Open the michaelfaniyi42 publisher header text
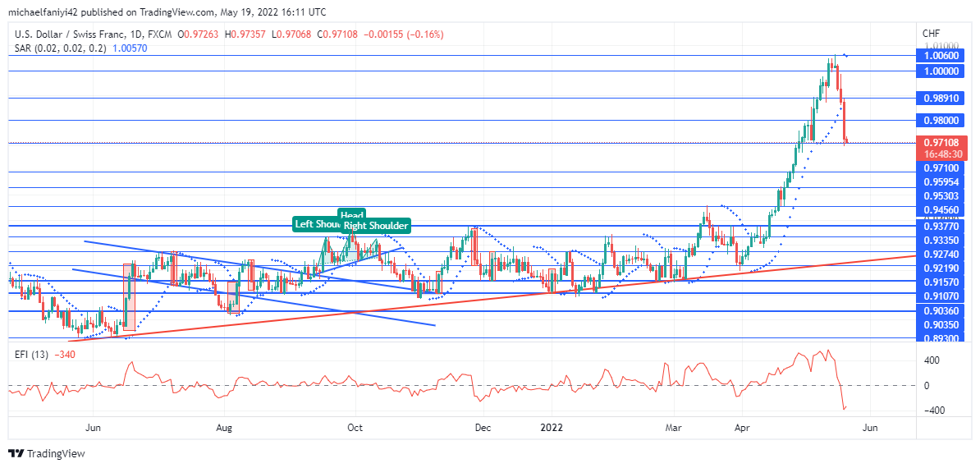980x468 pixels. point(167,11)
